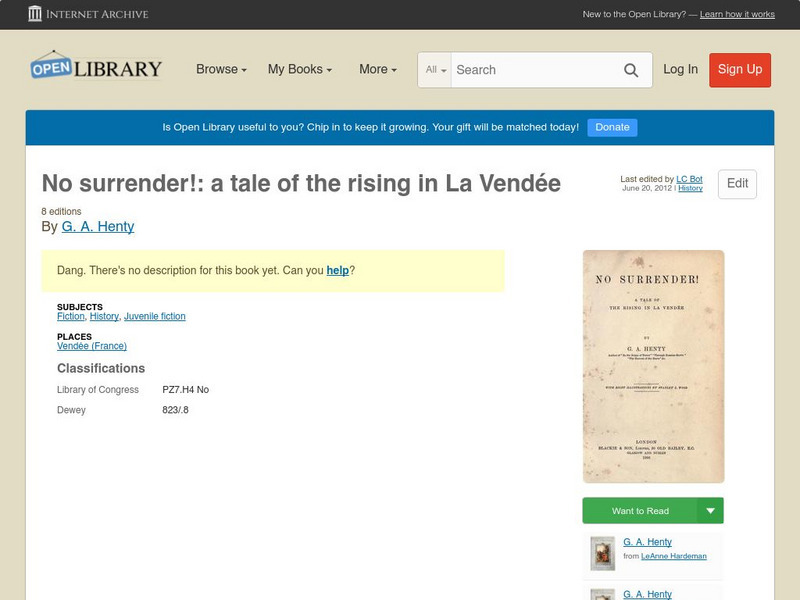Expand the Want to Read dropdown arrow
Screen dimensions: 800x600
point(711,511)
